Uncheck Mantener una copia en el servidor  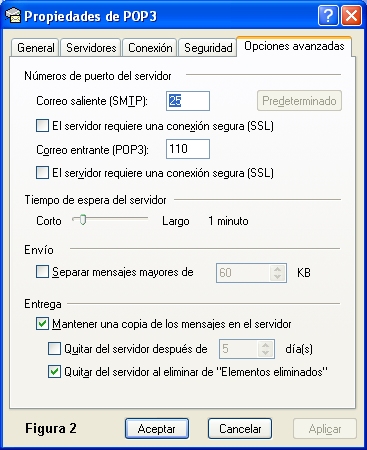pos(42,324)
